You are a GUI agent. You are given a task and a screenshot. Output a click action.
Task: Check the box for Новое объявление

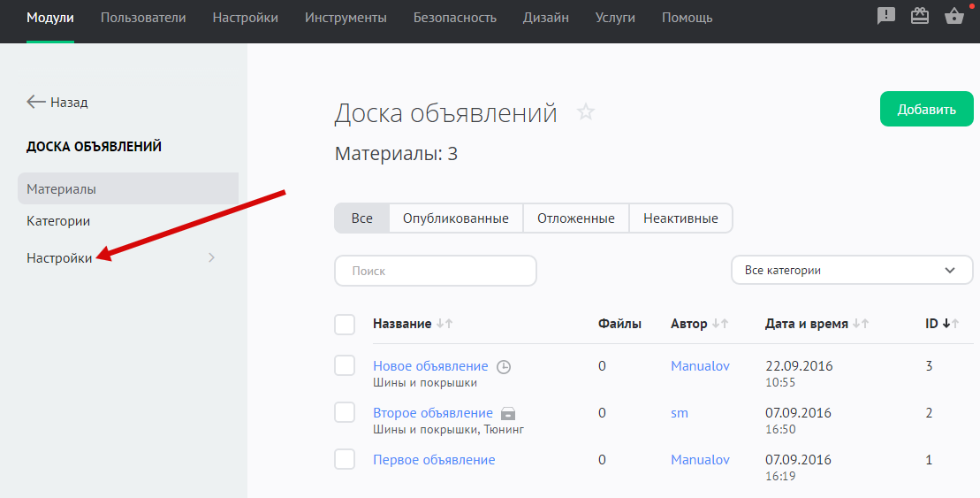pyautogui.click(x=345, y=365)
